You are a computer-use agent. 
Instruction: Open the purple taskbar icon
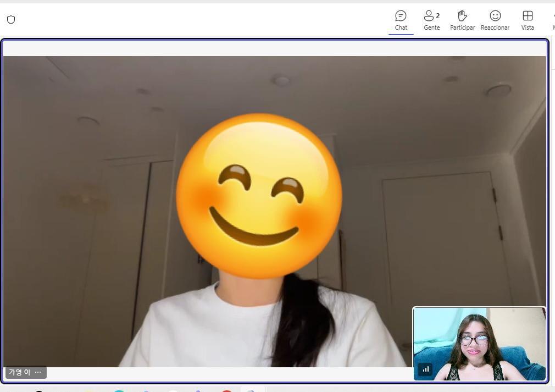pos(199,390)
